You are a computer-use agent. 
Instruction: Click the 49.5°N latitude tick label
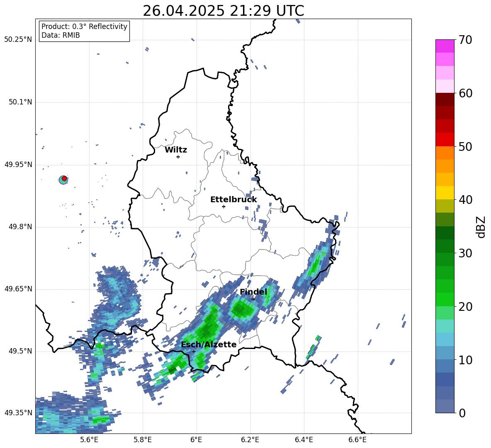20,351
